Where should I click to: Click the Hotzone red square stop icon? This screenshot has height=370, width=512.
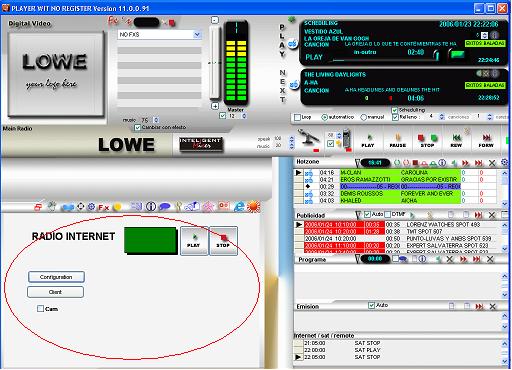[x=415, y=163]
